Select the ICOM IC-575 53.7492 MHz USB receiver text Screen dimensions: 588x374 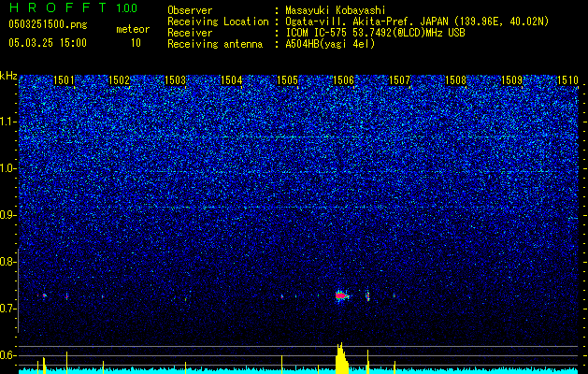(x=375, y=33)
